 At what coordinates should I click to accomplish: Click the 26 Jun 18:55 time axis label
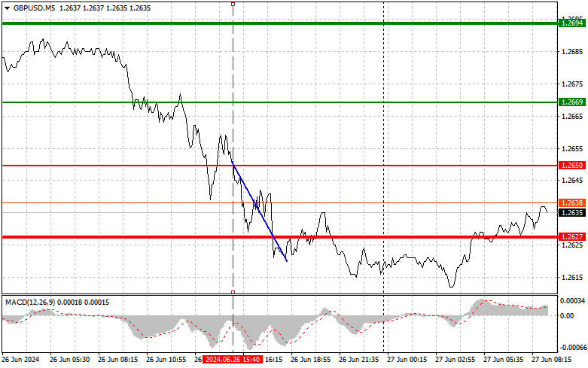310,360
